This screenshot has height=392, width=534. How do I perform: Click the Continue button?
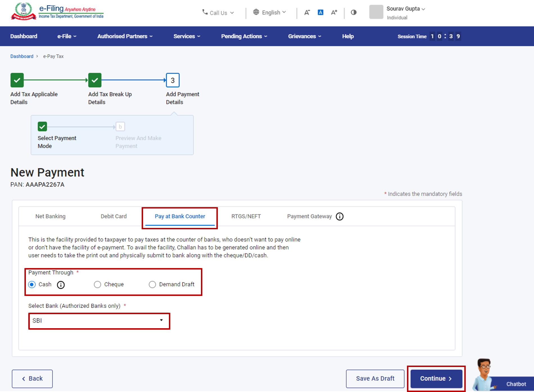436,379
